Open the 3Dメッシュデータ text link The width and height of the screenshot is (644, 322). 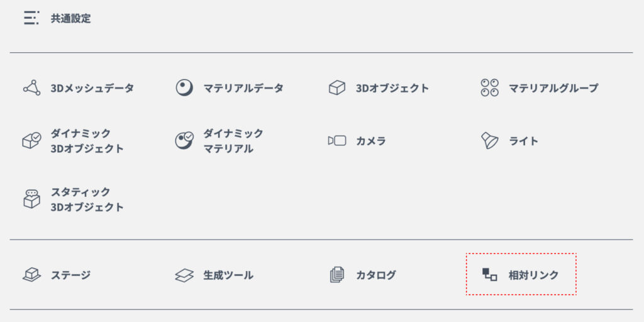(92, 88)
